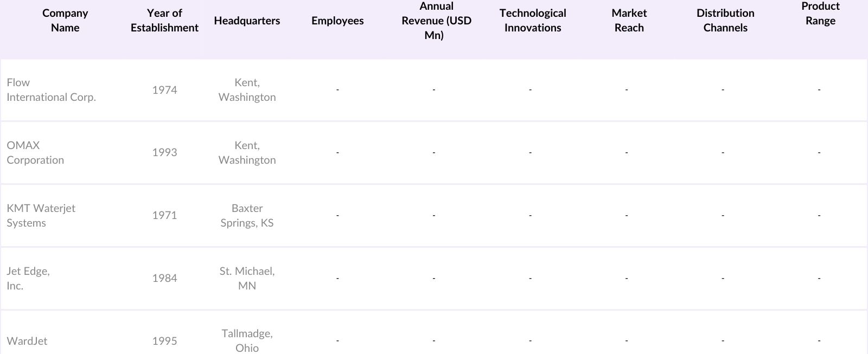Click the 1974 establishment year cell
This screenshot has width=868, height=354.
164,90
